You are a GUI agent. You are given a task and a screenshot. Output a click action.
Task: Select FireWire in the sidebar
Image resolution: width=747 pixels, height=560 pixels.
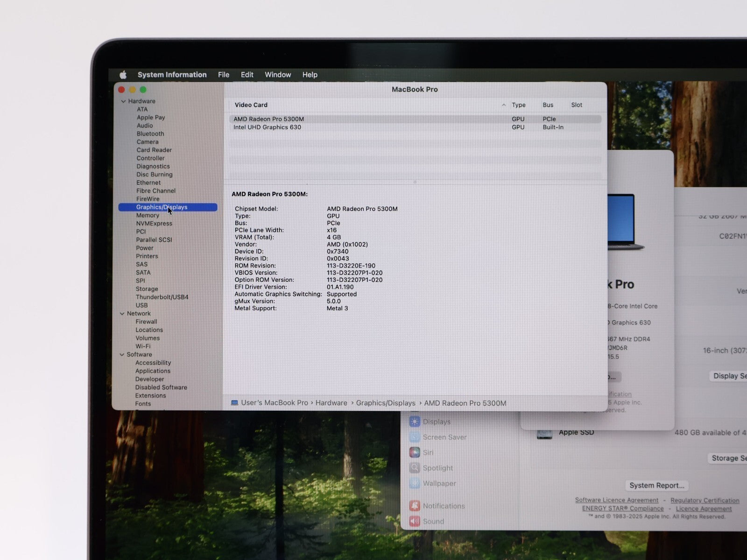pyautogui.click(x=148, y=199)
